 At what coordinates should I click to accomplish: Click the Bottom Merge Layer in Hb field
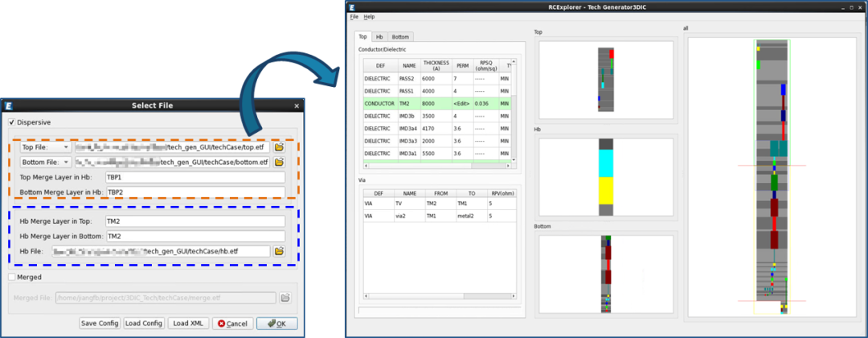click(195, 192)
